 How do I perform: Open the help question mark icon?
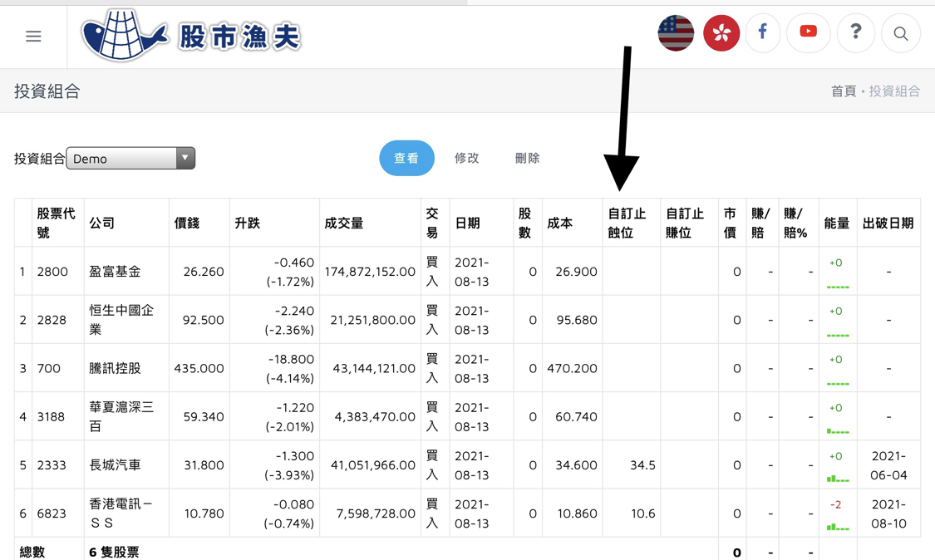click(x=856, y=32)
